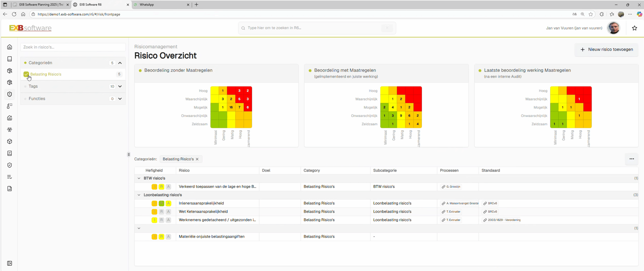Screen dimensions: 644x271
Task: Click the shield risk management sidebar icon
Action: point(10,94)
